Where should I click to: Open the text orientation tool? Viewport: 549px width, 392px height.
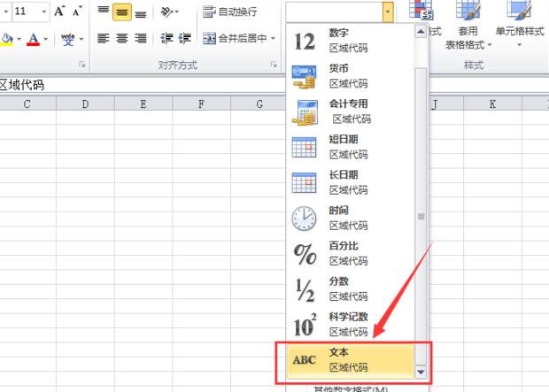click(x=166, y=12)
